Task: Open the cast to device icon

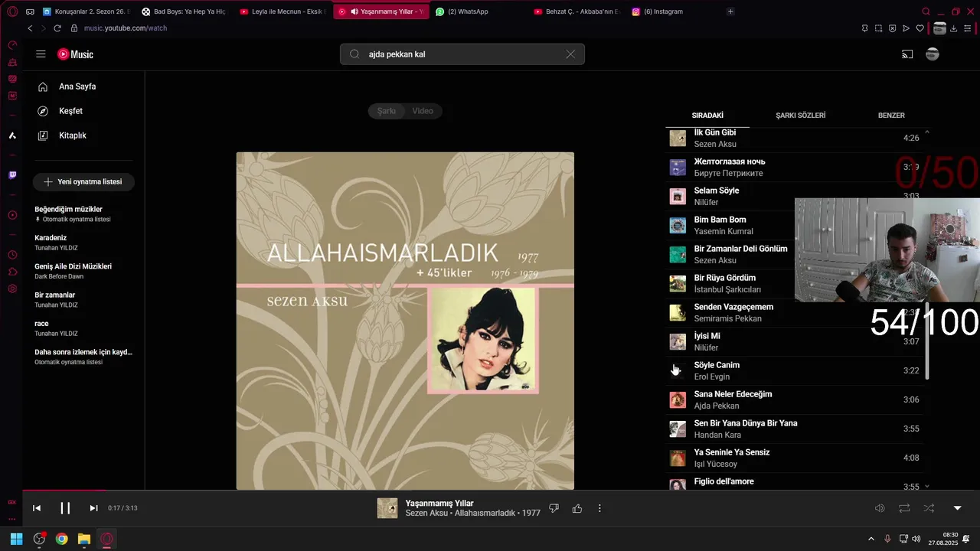Action: tap(907, 54)
